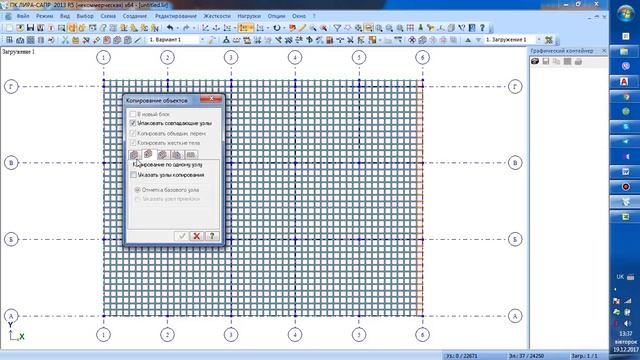Click the Redo arrow icon
Viewport: 640px width, 360px height.
click(186, 28)
